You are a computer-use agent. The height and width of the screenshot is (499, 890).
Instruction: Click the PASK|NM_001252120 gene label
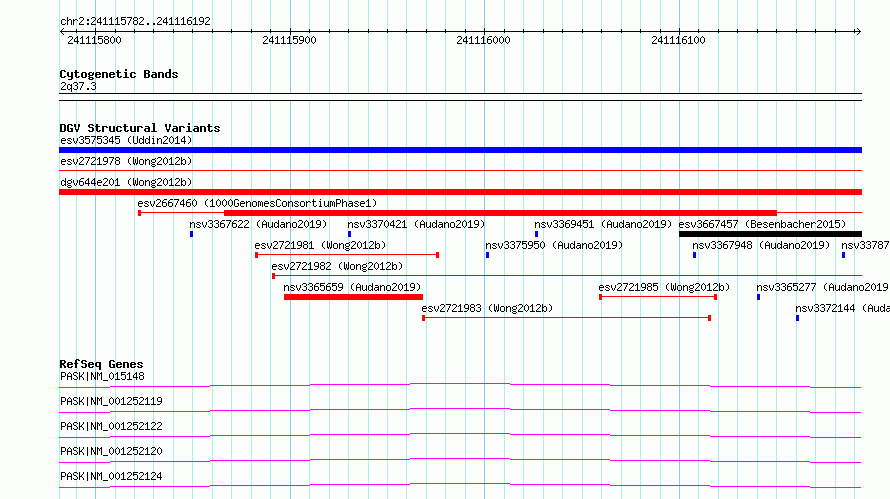point(111,451)
